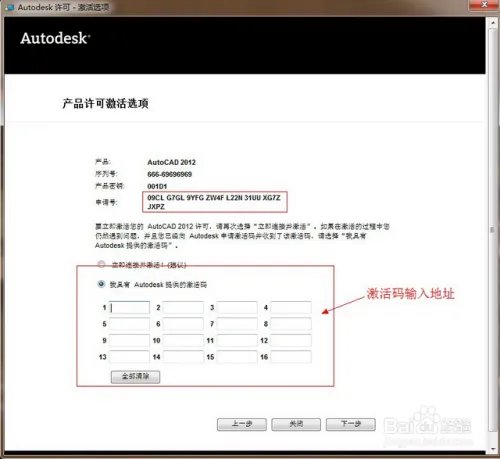Click activation code field 10

coord(183,340)
